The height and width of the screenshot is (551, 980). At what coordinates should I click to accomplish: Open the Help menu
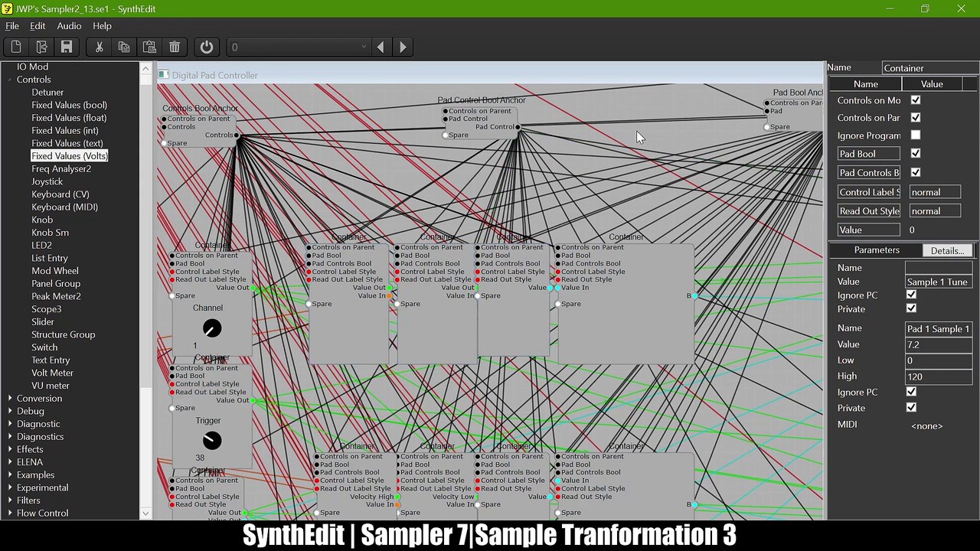coord(102,26)
